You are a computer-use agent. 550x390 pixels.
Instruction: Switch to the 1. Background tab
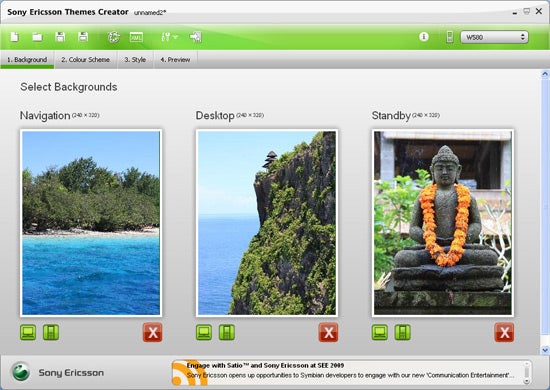[x=27, y=60]
